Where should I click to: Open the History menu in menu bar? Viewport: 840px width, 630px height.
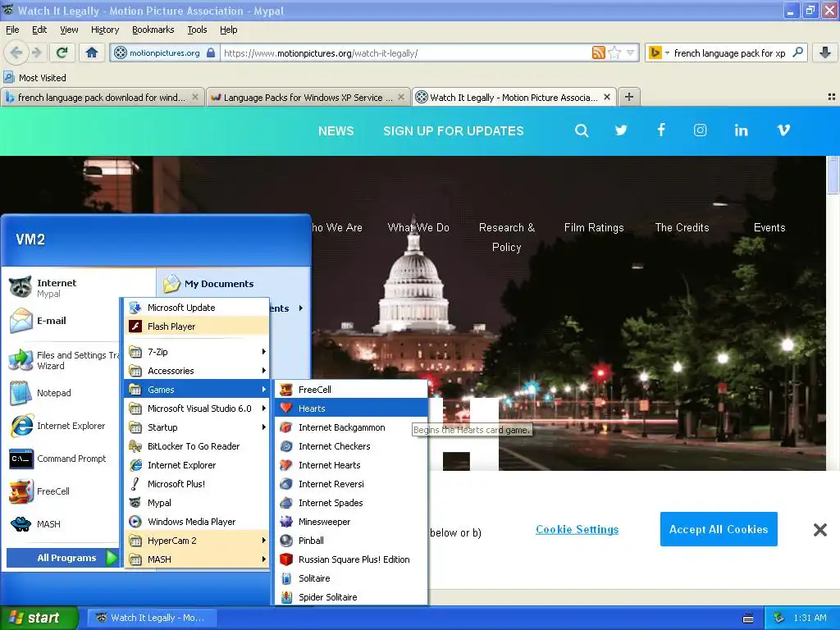pos(105,30)
